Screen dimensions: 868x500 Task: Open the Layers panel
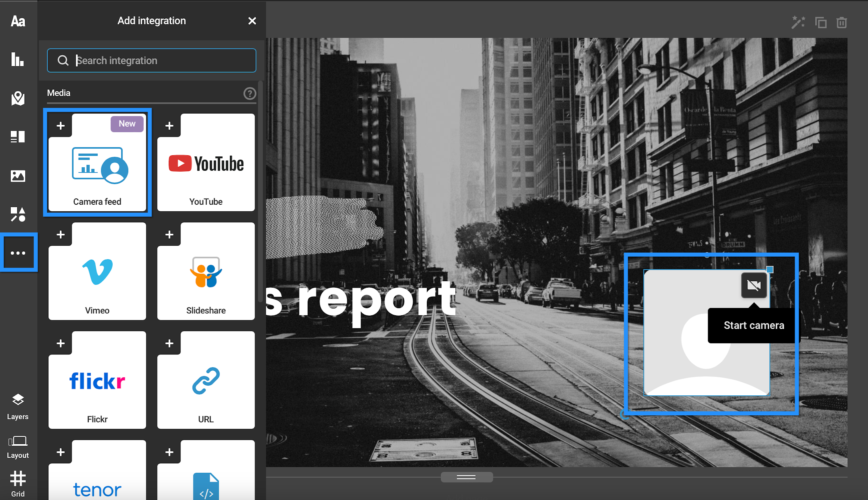[x=18, y=407]
